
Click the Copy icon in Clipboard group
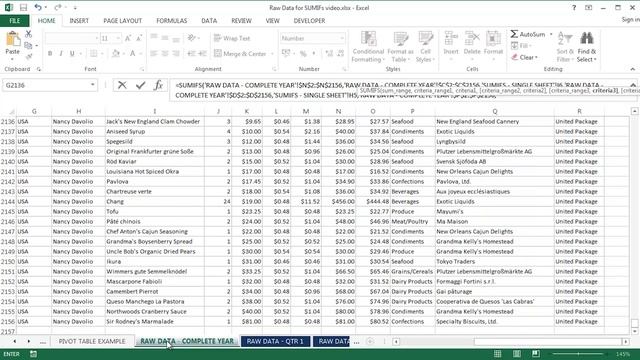coord(28,45)
